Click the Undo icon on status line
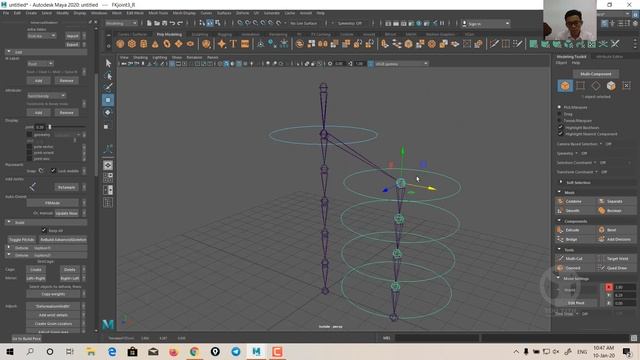640x360 pixels. point(172,23)
